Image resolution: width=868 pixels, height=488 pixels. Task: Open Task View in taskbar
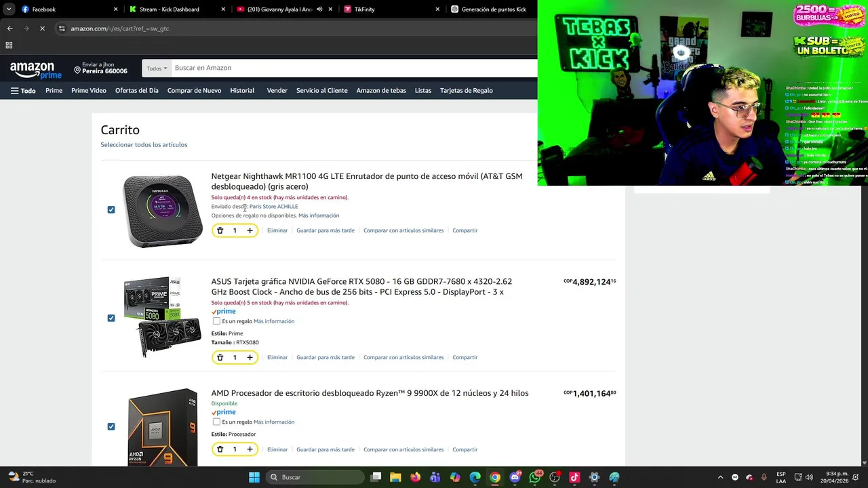[376, 477]
